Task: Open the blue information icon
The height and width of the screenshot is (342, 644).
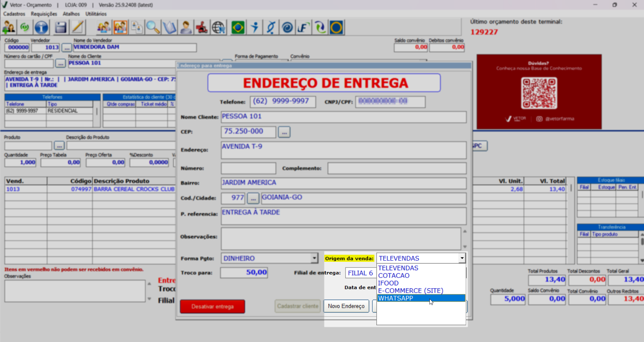Action: (42, 28)
